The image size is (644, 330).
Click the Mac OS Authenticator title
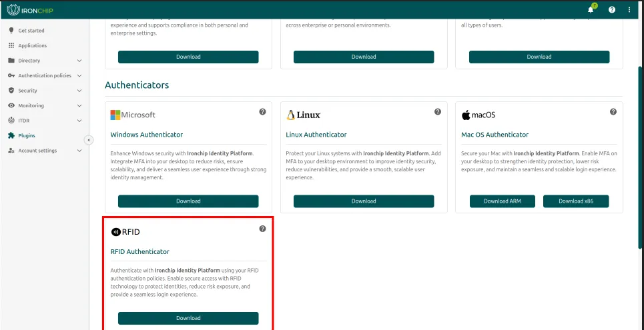pos(495,135)
